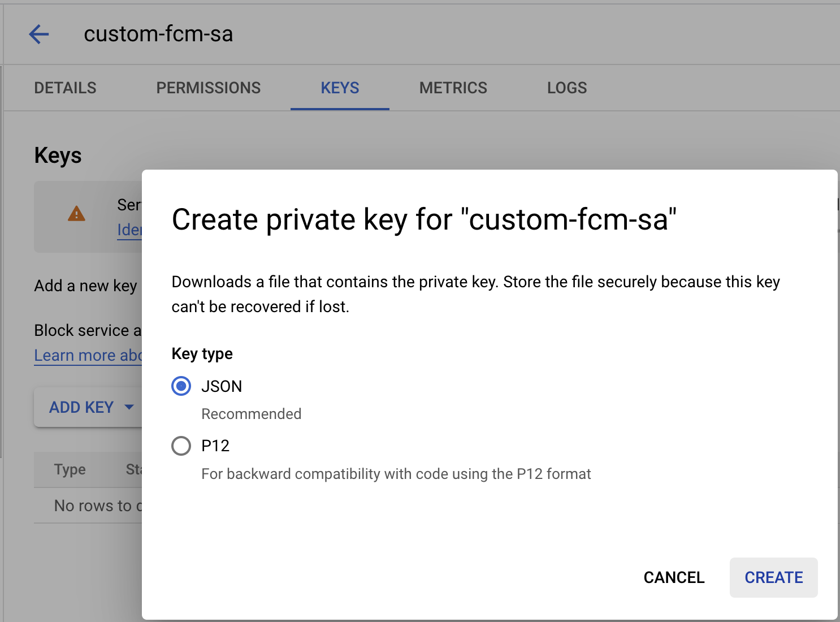The height and width of the screenshot is (622, 840).
Task: View the LOGS tab
Action: [566, 88]
